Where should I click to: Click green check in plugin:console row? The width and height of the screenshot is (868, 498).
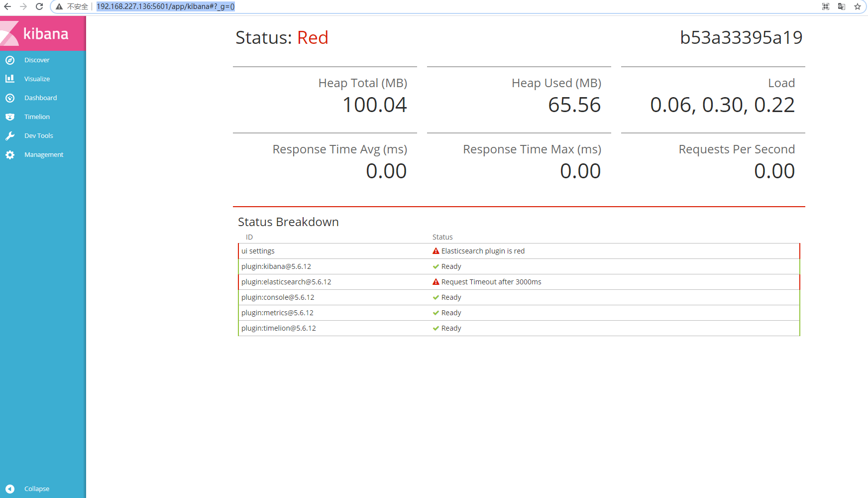[x=436, y=297]
